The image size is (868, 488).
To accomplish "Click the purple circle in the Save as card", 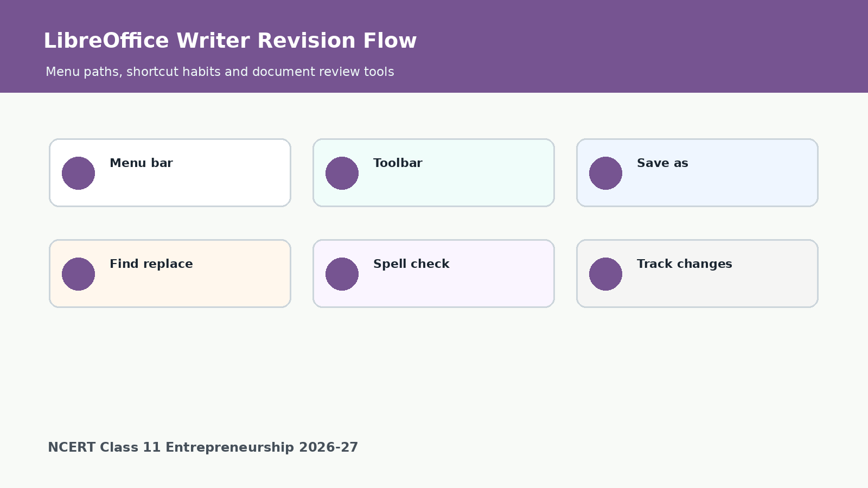I will 605,173.
